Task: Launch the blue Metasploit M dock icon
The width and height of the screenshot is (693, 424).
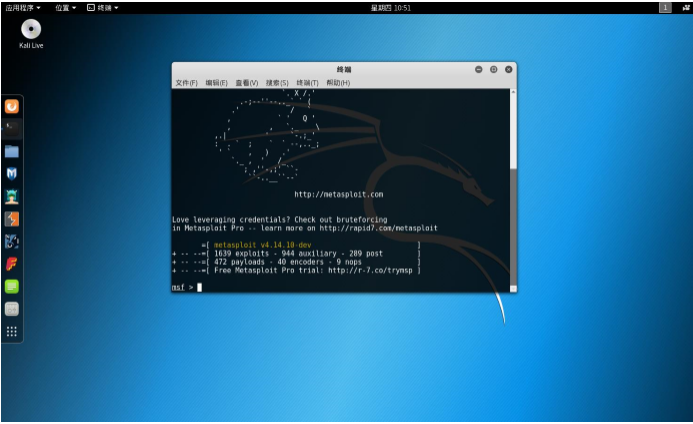Action: click(x=12, y=174)
